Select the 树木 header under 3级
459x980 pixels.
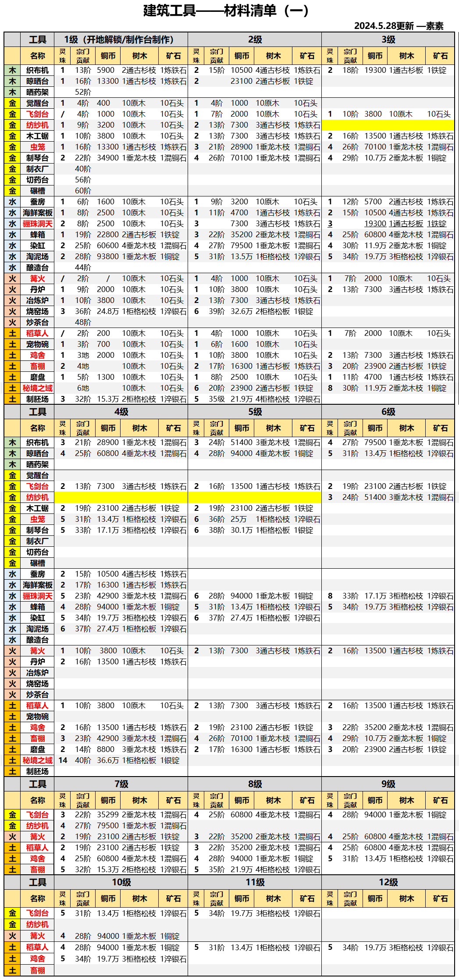point(406,56)
